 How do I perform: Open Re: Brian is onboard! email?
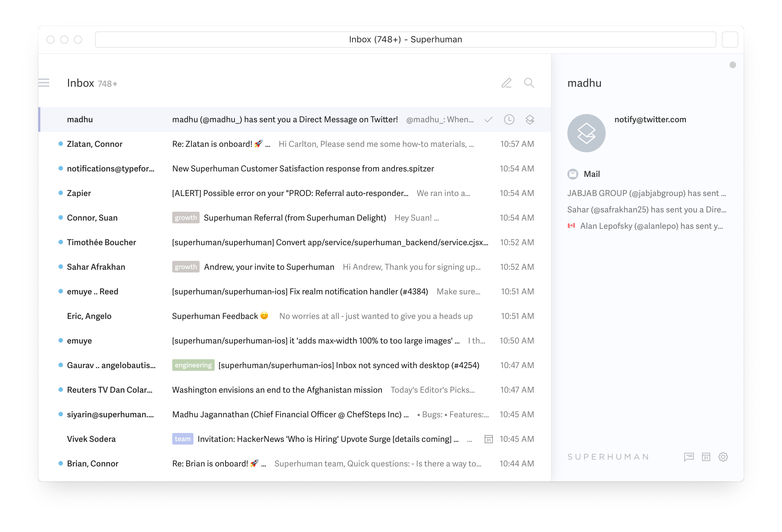tap(295, 464)
